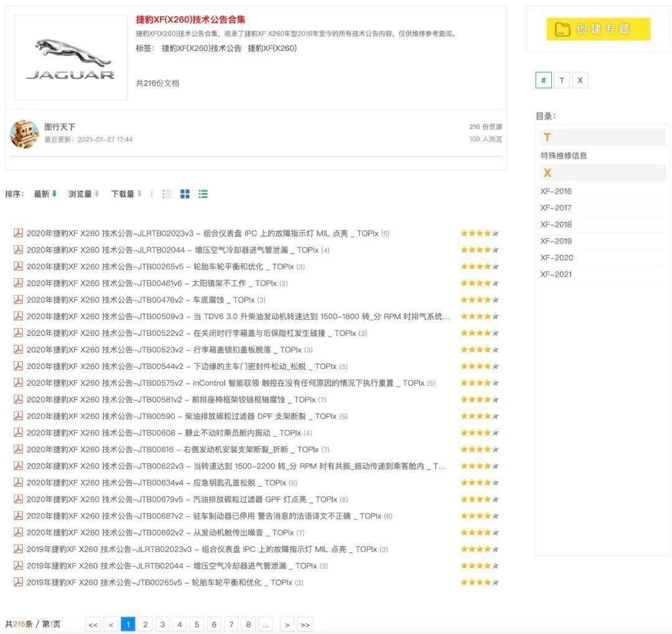Click PDF icon of 2020年 JTB00265v5 document
The image size is (672, 634).
pyautogui.click(x=18, y=266)
